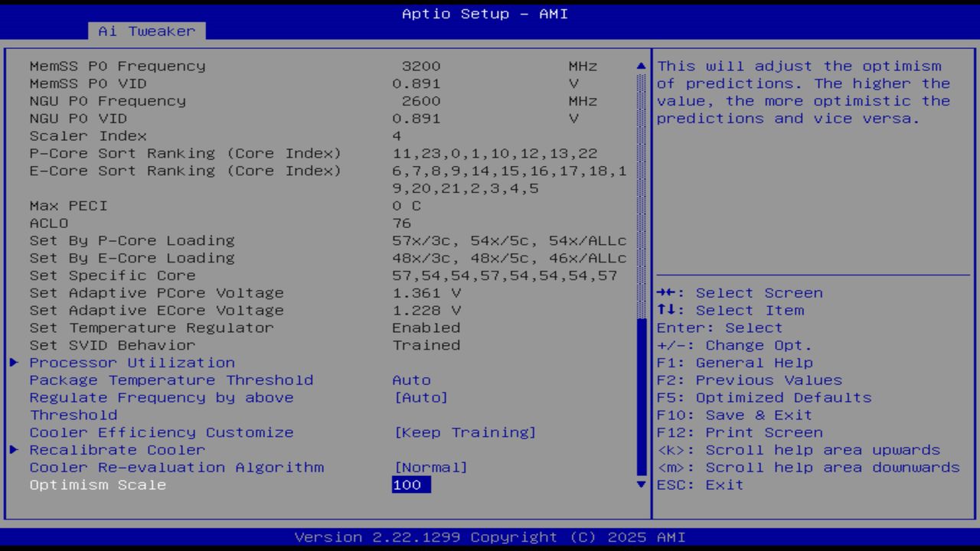
Task: Click the up scroll arrow on the scrollbar
Action: click(x=640, y=66)
